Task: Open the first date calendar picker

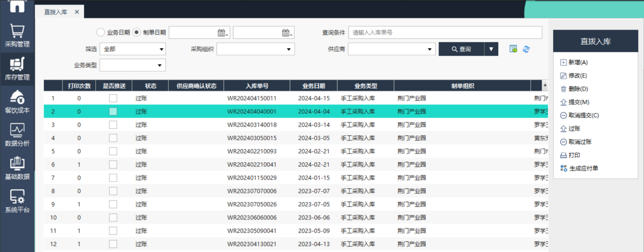Action: tap(222, 33)
